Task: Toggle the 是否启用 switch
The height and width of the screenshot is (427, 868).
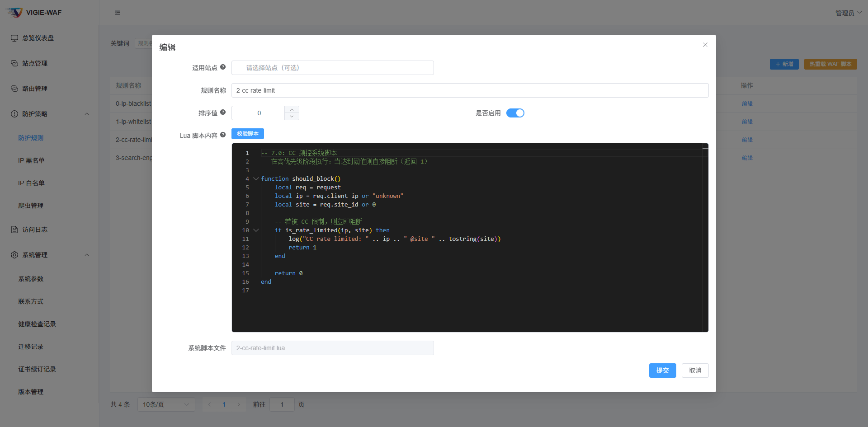Action: coord(515,113)
